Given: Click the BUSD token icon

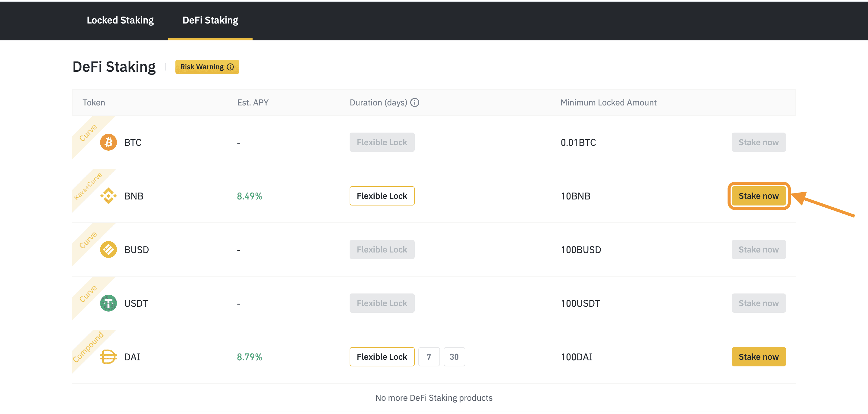Looking at the screenshot, I should point(108,249).
